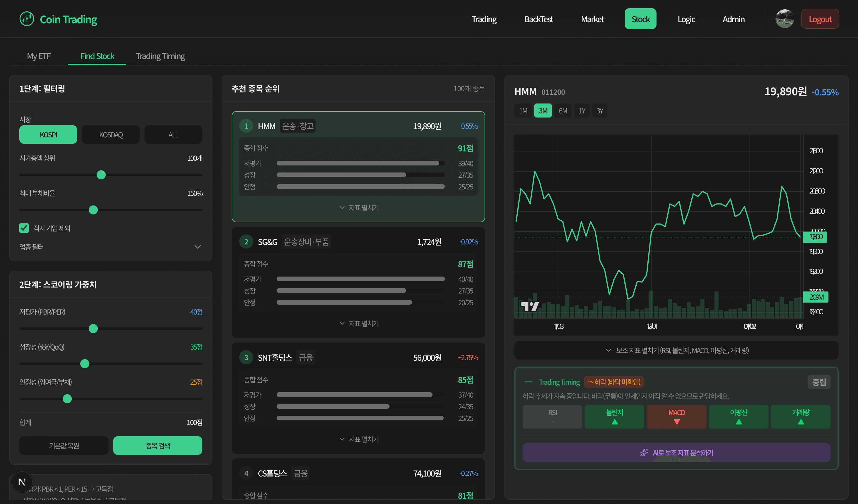Open the BackTest nav menu

[539, 19]
